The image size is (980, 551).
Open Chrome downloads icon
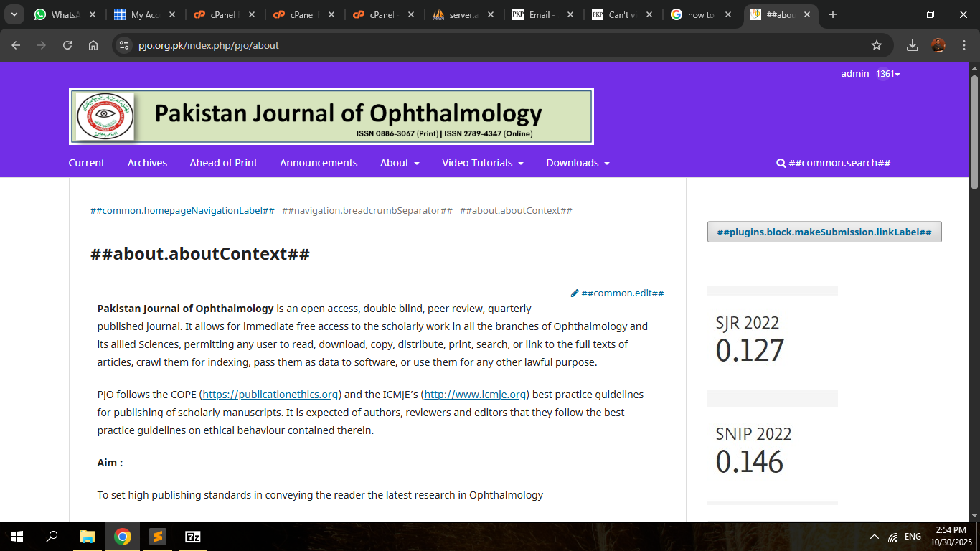point(912,45)
